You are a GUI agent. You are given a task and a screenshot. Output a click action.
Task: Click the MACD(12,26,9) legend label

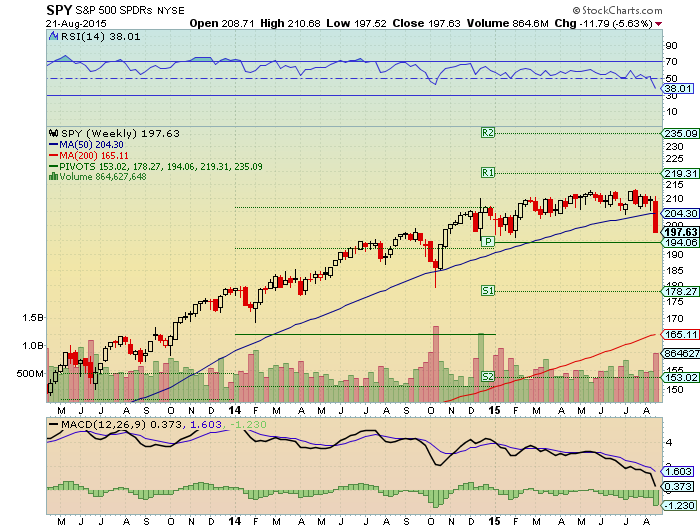pos(104,424)
